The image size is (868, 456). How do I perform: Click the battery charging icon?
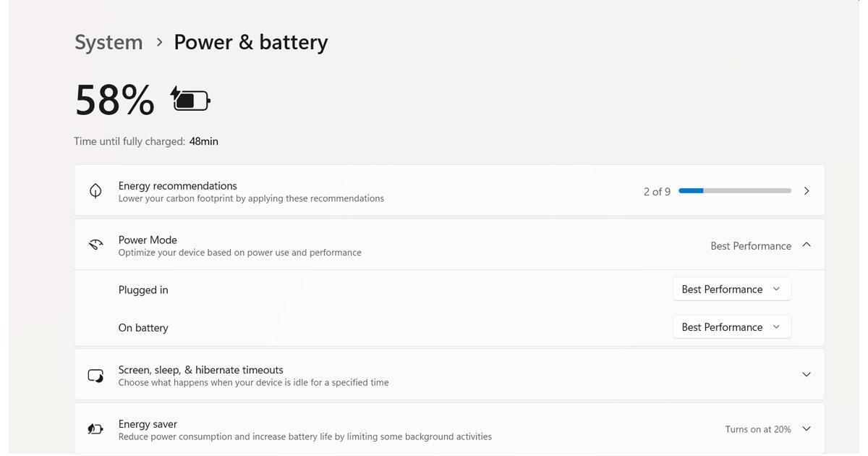pyautogui.click(x=190, y=99)
